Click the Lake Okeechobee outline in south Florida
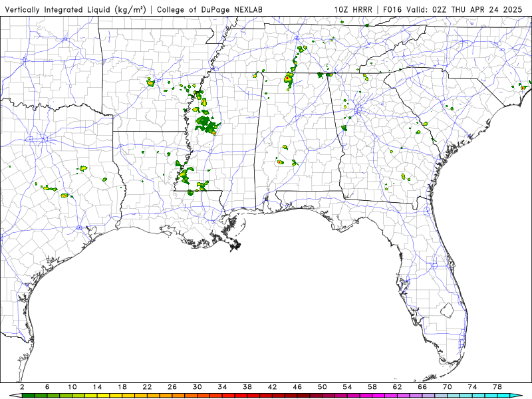Screen dimensions: 532x399 [x=447, y=310]
